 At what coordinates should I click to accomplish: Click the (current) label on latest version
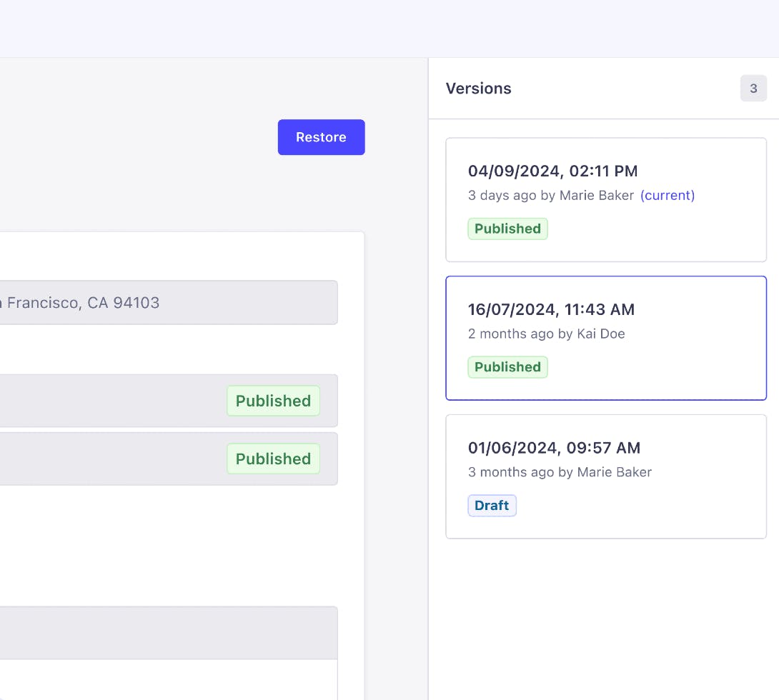click(667, 195)
